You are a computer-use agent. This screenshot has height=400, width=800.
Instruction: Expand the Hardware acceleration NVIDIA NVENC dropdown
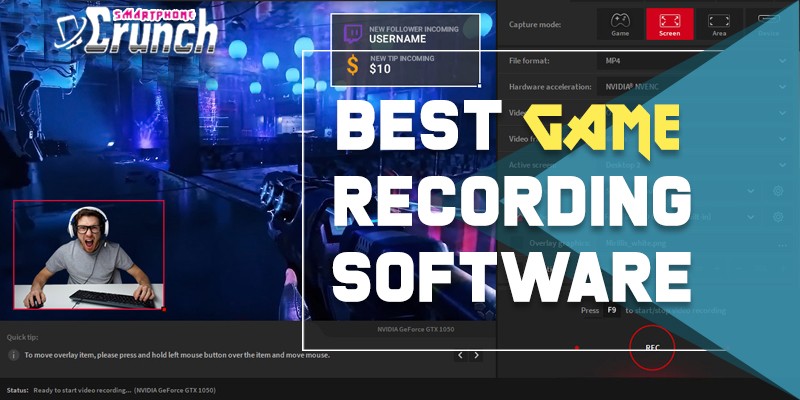pyautogui.click(x=696, y=87)
